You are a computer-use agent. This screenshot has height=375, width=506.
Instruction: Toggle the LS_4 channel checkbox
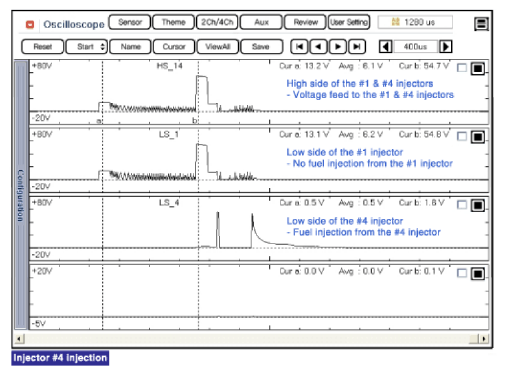[462, 205]
